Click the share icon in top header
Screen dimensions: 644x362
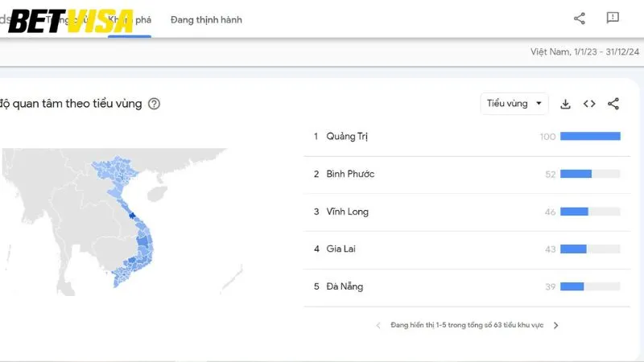580,18
